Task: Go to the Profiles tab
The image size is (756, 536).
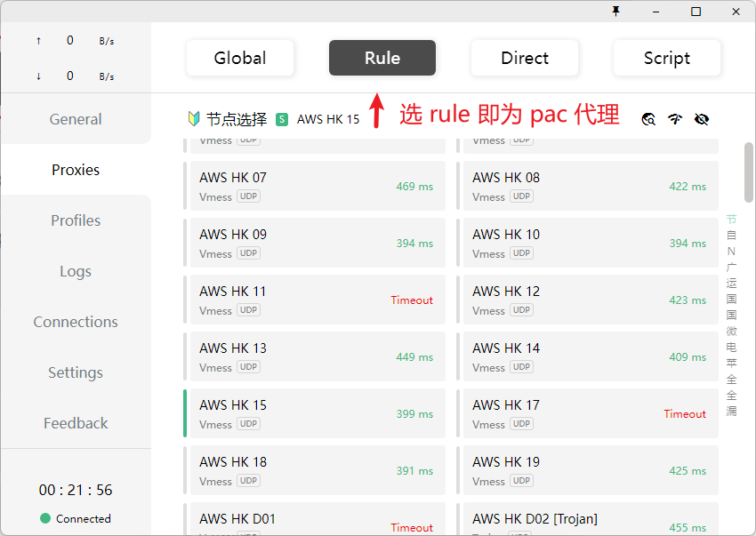Action: (x=76, y=220)
